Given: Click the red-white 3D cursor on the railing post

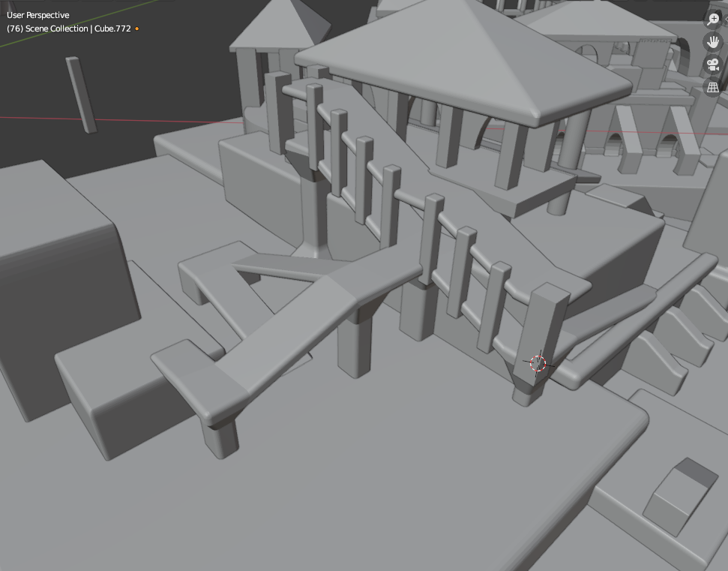Looking at the screenshot, I should (538, 363).
